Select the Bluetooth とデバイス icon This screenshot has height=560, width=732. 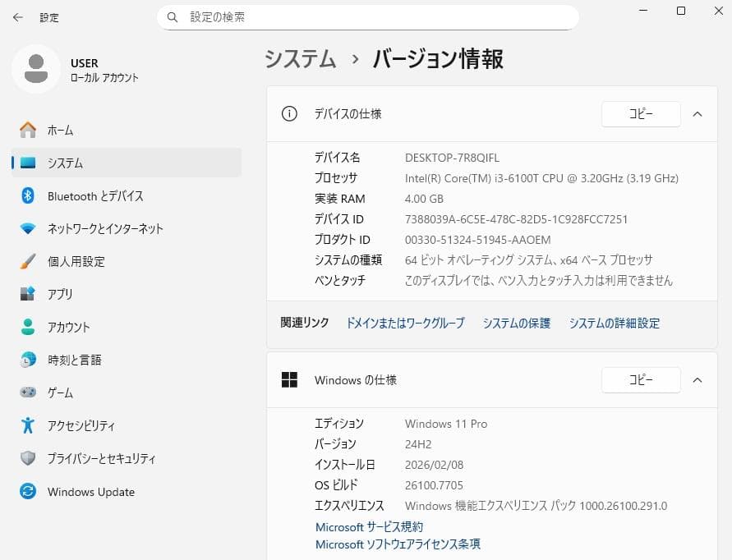pyautogui.click(x=26, y=195)
